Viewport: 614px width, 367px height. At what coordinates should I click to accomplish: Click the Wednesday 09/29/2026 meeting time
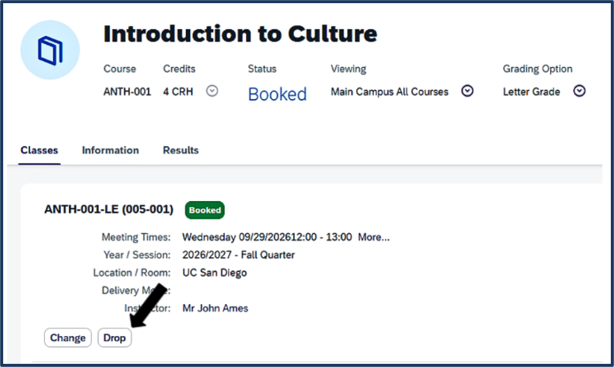[x=267, y=237]
